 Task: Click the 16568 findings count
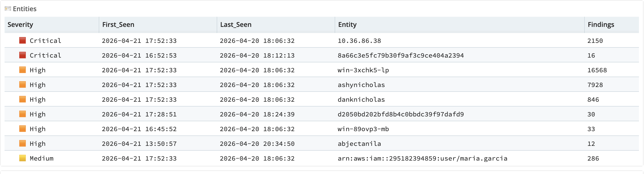click(x=597, y=70)
